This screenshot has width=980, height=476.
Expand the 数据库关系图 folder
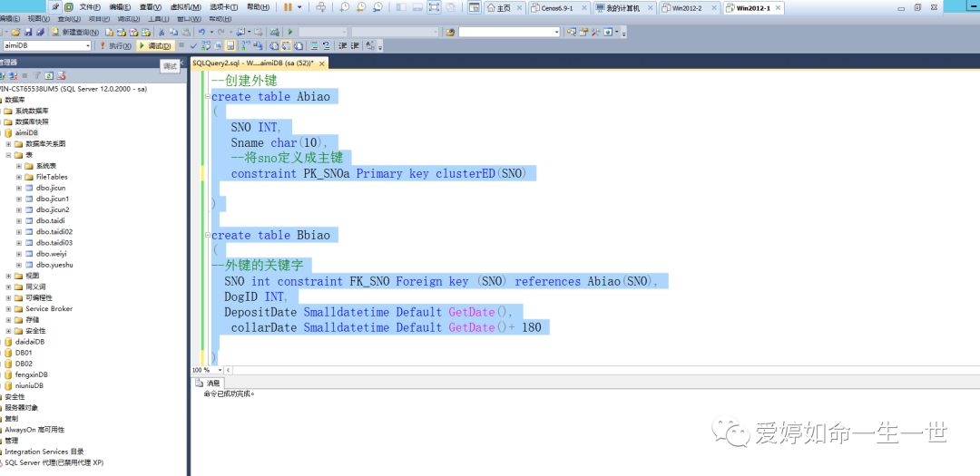[x=8, y=143]
